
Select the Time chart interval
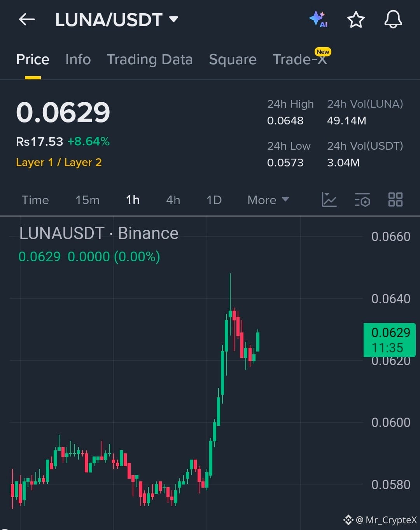[x=35, y=200]
